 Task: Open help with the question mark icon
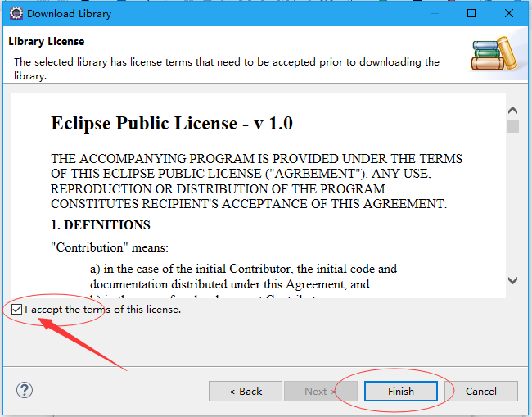click(25, 390)
